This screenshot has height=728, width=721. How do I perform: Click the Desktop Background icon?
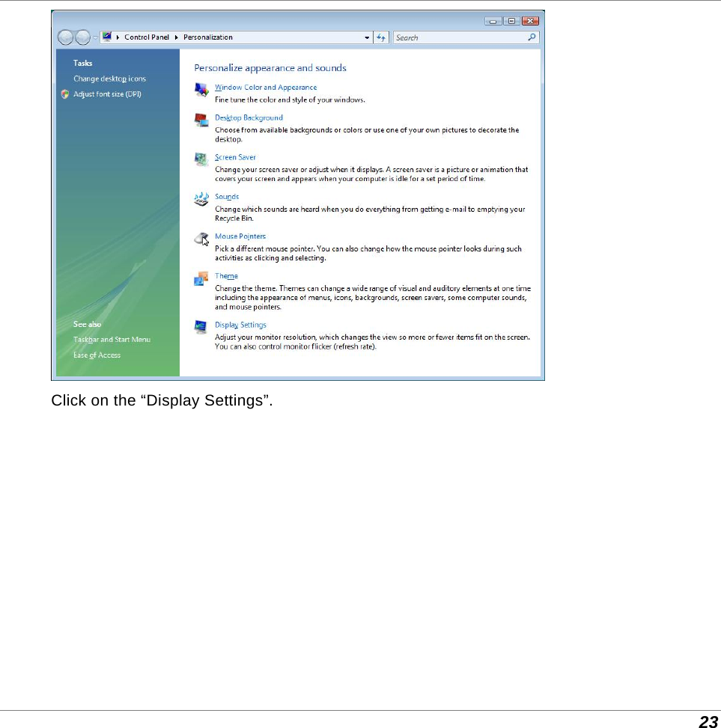201,120
